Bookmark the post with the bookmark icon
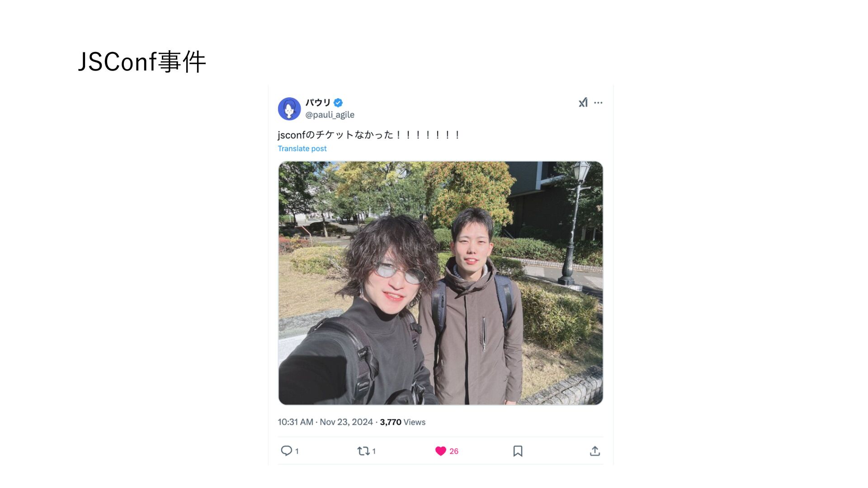 point(518,451)
